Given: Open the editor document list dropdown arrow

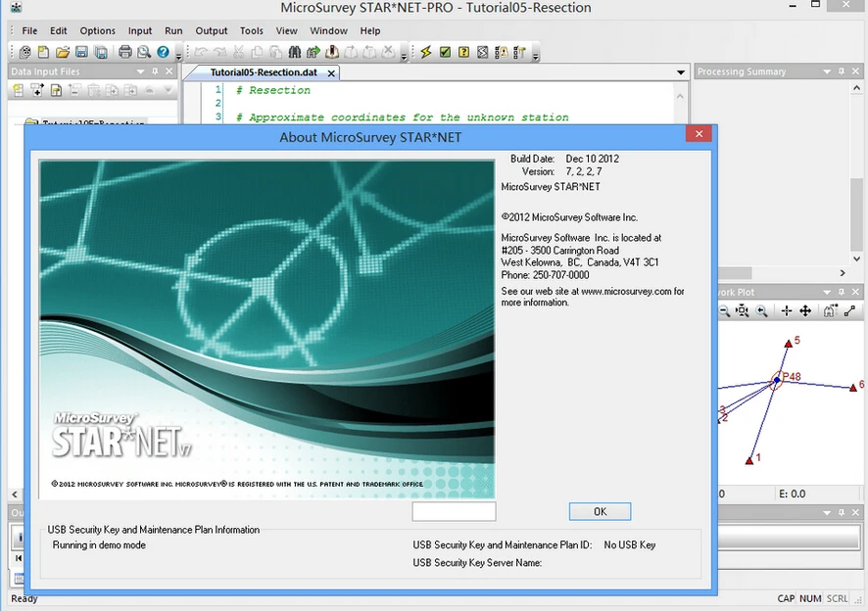Looking at the screenshot, I should click(680, 72).
